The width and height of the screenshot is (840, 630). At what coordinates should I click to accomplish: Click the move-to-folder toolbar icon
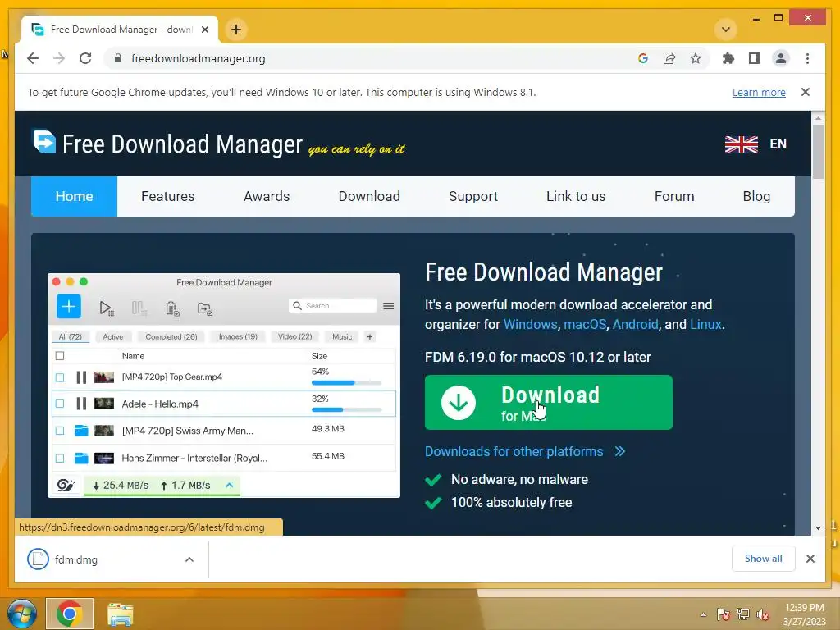204,308
